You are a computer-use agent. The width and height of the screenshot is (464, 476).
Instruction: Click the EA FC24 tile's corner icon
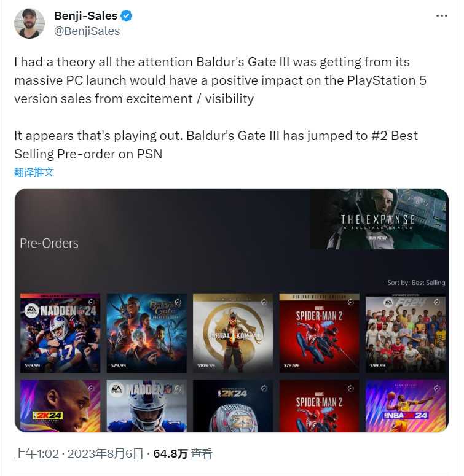tap(437, 302)
